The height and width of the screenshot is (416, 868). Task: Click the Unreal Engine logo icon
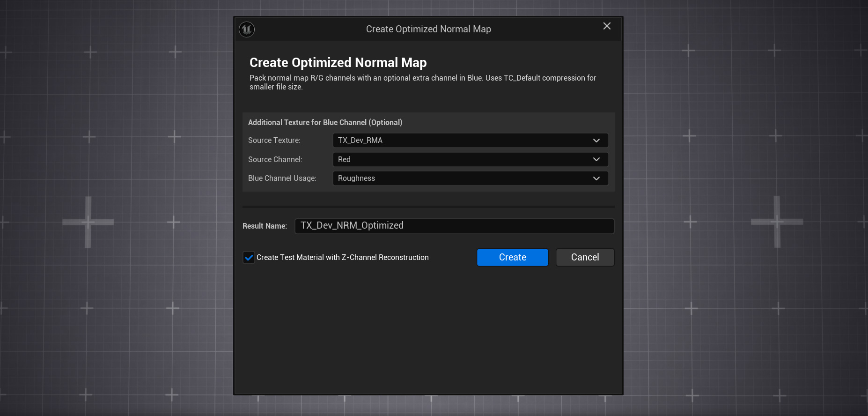[x=247, y=30]
